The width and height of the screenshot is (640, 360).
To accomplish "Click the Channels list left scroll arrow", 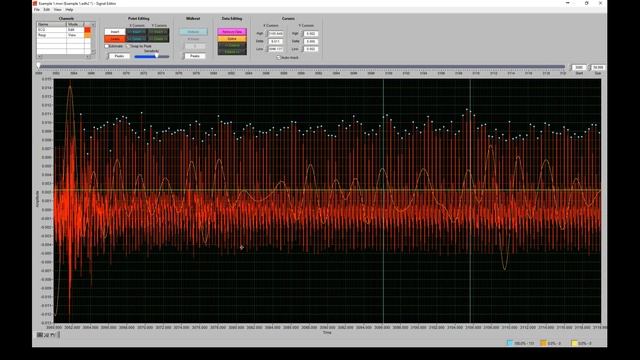I will point(40,56).
